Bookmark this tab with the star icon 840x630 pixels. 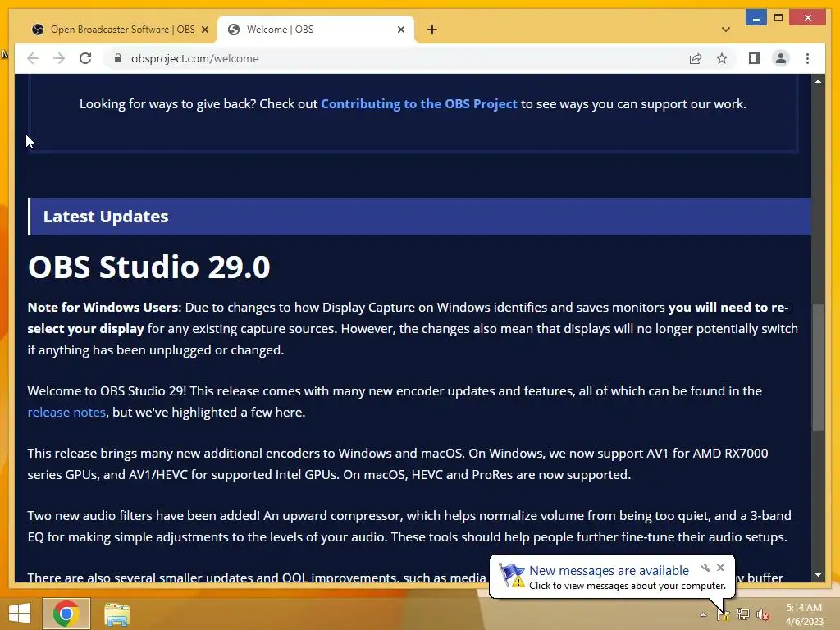(722, 58)
